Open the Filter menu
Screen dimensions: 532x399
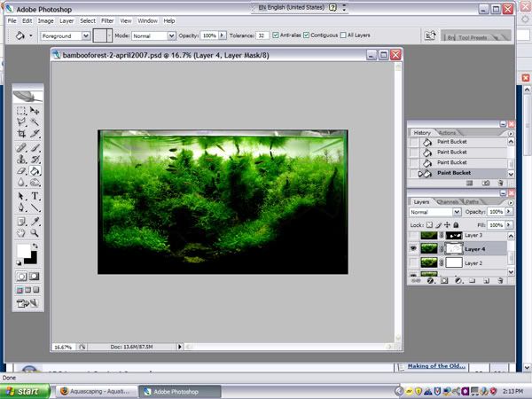tap(107, 20)
